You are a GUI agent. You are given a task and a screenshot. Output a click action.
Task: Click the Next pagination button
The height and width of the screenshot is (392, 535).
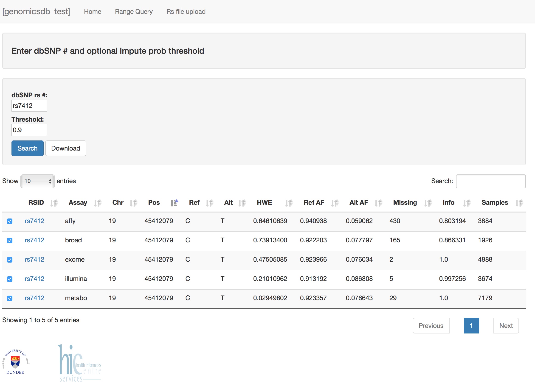(x=506, y=326)
